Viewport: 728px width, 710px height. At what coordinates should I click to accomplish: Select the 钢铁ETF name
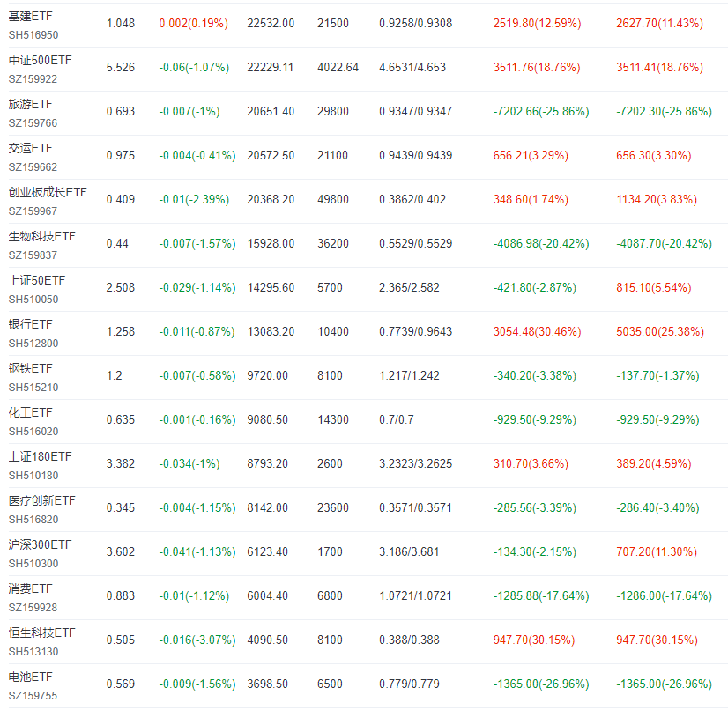[31, 368]
